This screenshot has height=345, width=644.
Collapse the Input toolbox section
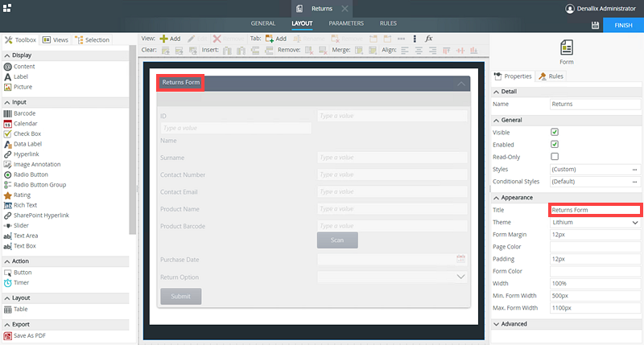point(7,102)
